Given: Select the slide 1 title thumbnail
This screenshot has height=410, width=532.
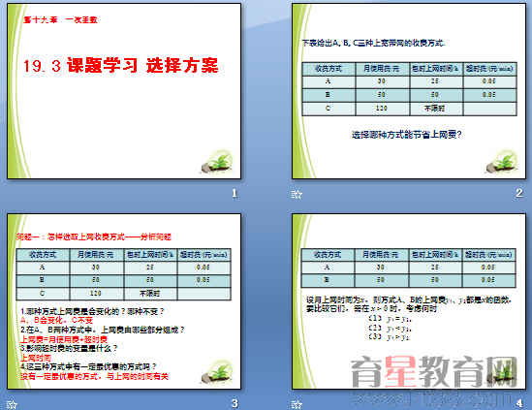Looking at the screenshot, I should pos(124,91).
